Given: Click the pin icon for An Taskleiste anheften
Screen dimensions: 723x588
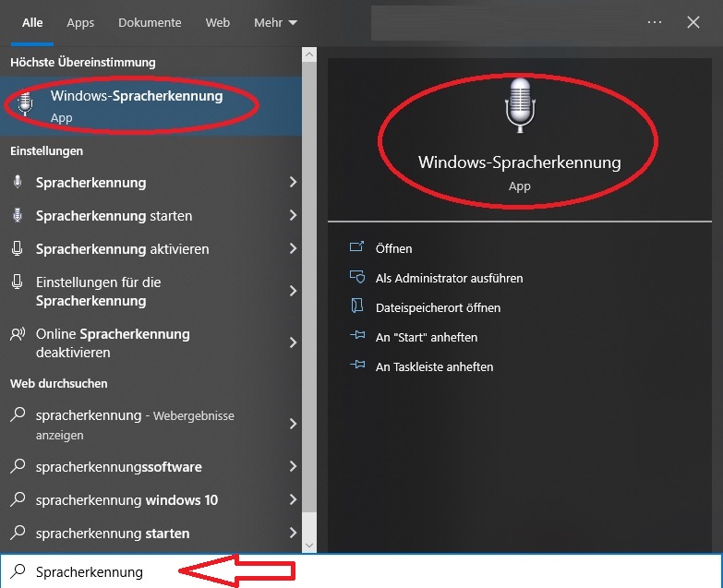Looking at the screenshot, I should click(x=357, y=366).
